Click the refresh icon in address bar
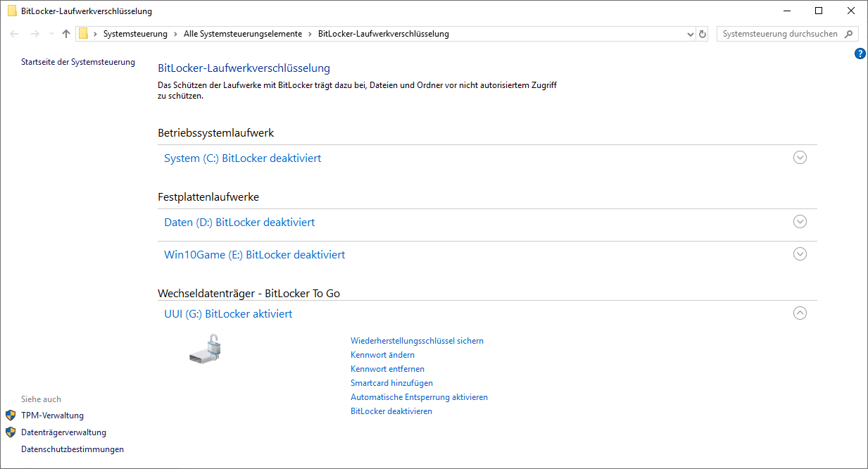This screenshot has height=469, width=868. pyautogui.click(x=702, y=34)
